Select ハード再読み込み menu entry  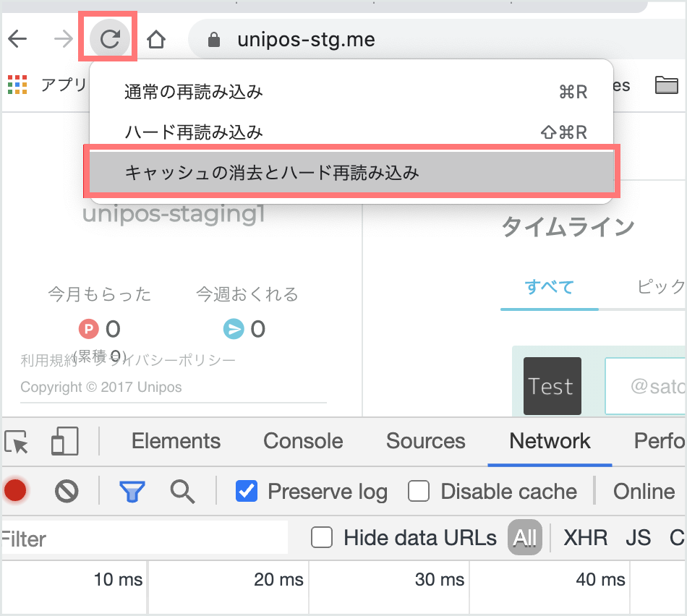click(351, 132)
